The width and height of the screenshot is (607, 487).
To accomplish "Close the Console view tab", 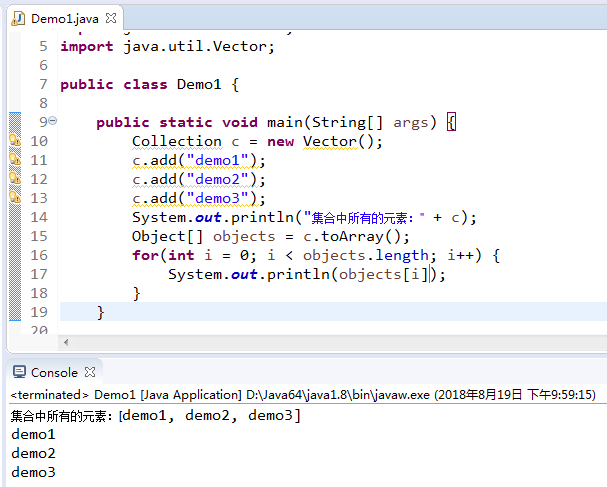I will click(x=90, y=372).
